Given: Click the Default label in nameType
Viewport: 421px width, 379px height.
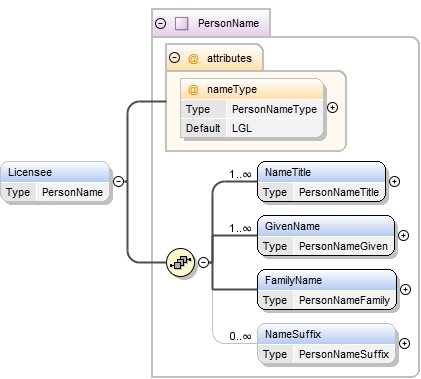Looking at the screenshot, I should (203, 128).
